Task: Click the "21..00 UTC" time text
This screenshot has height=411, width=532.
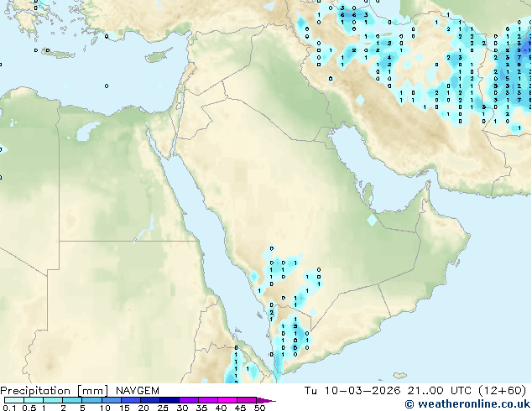Action: [x=440, y=391]
